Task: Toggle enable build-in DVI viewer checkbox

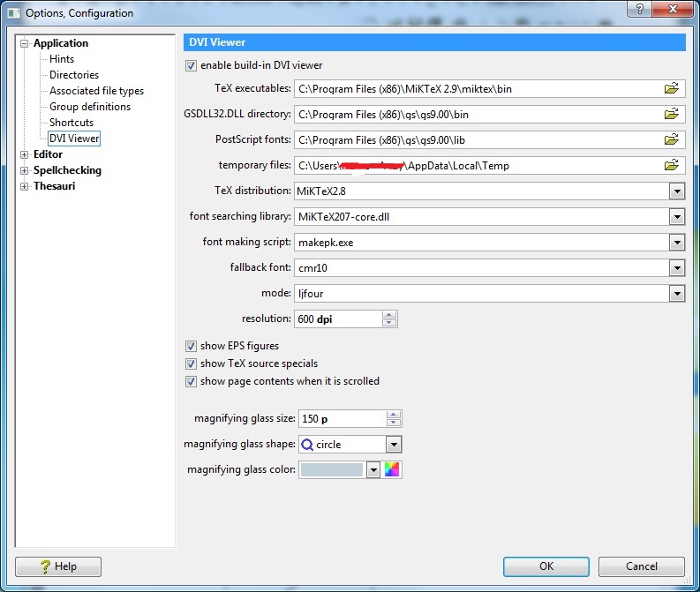Action: click(x=191, y=65)
